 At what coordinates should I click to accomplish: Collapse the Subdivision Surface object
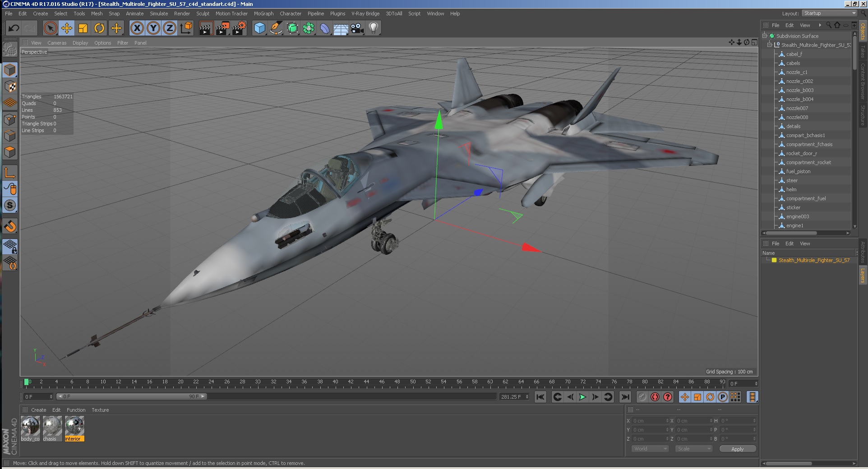765,36
